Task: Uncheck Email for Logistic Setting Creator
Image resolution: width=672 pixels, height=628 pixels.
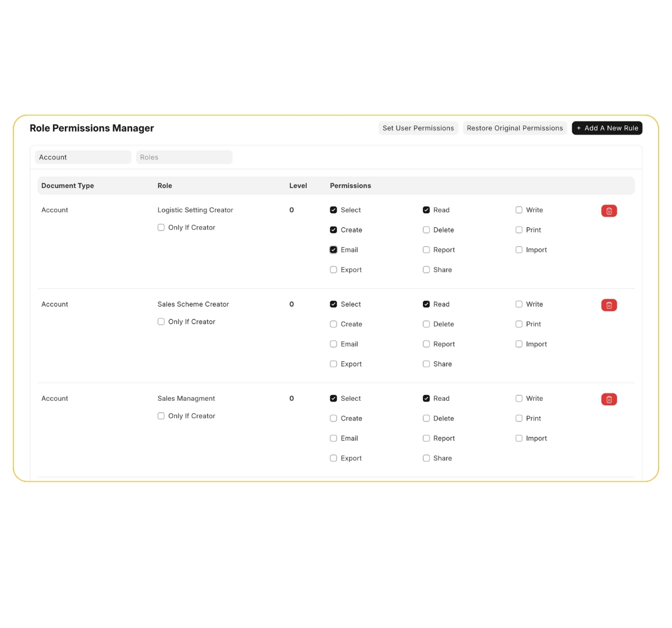Action: 334,250
